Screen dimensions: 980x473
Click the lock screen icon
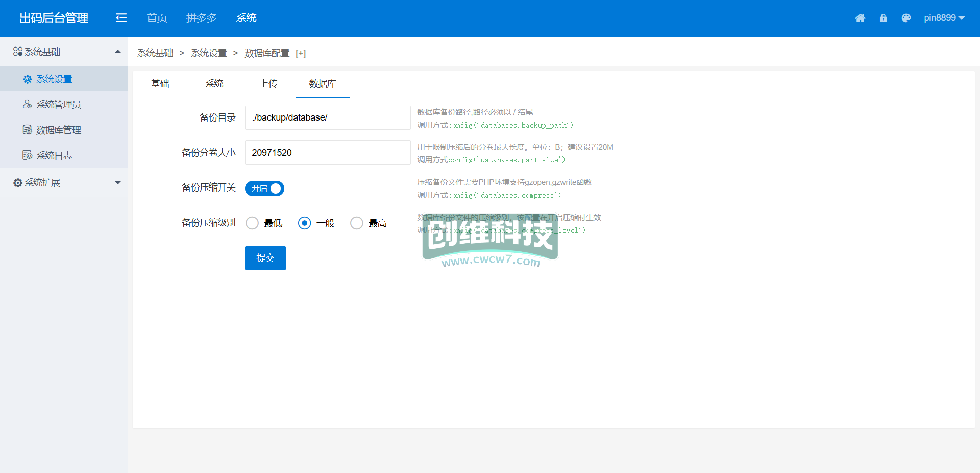tap(883, 18)
